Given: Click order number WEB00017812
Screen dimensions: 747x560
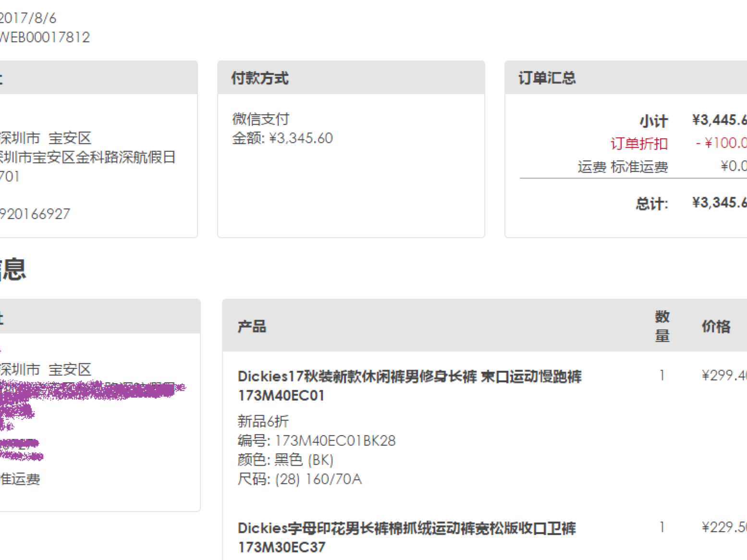Looking at the screenshot, I should pyautogui.click(x=45, y=37).
